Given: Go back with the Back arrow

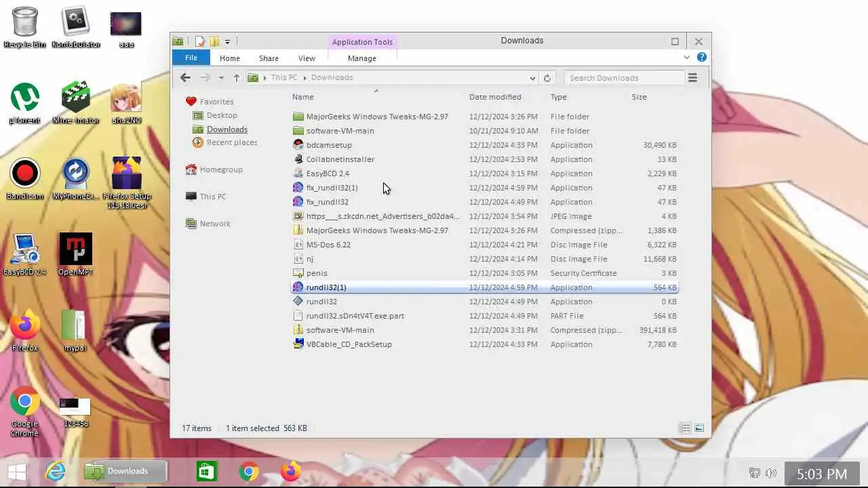Looking at the screenshot, I should [x=185, y=77].
